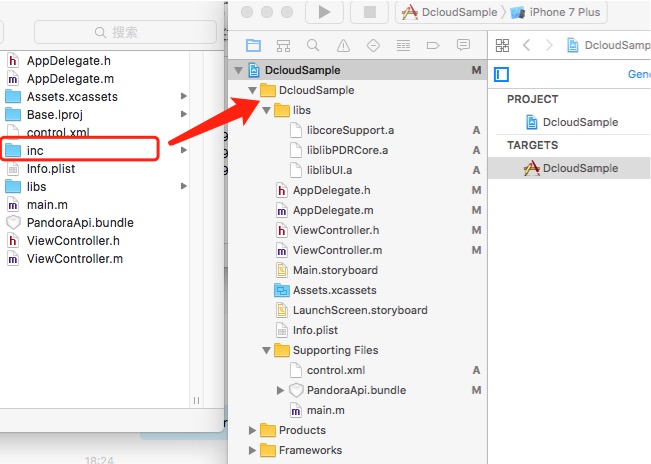Click the Finder search field
This screenshot has width=651, height=464.
125,32
